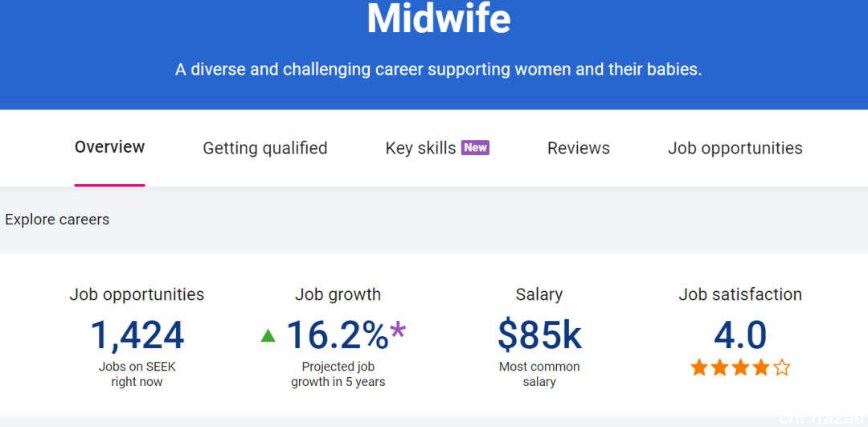Click the Jobs on SEEK right now text
The image size is (868, 427).
point(137,375)
